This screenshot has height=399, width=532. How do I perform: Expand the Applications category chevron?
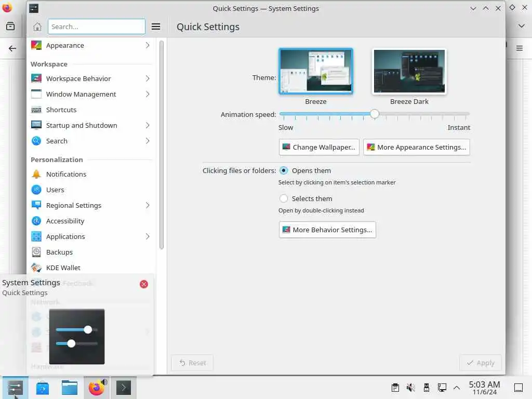click(148, 236)
